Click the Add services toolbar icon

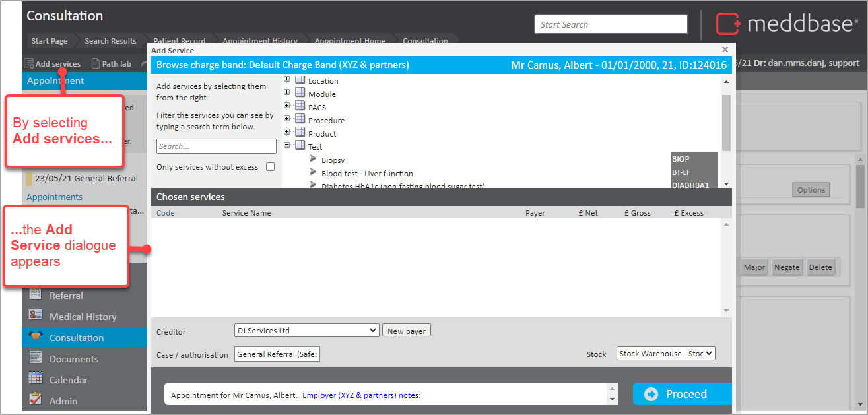tap(29, 64)
